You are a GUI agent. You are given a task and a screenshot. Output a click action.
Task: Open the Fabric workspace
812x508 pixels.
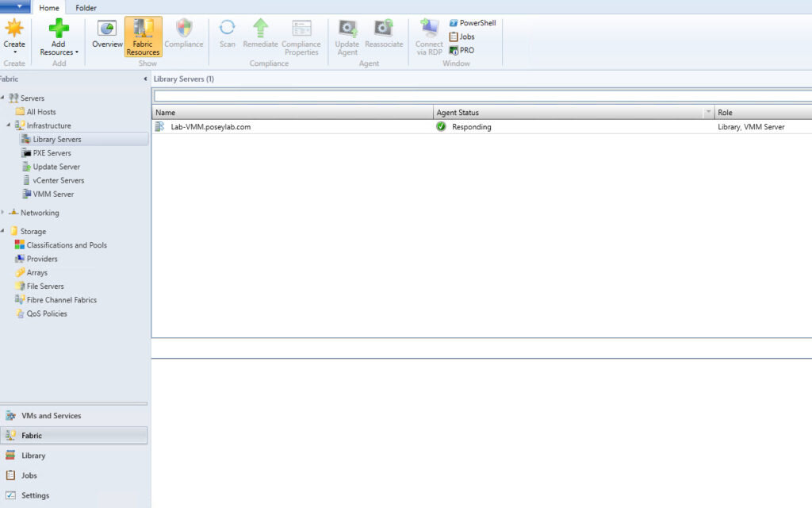pyautogui.click(x=74, y=436)
